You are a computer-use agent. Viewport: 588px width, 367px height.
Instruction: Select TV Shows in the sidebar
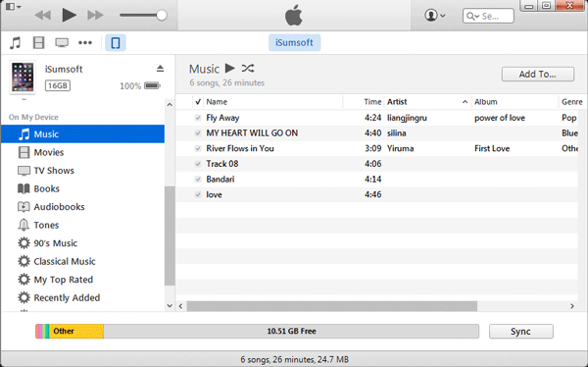(82, 171)
